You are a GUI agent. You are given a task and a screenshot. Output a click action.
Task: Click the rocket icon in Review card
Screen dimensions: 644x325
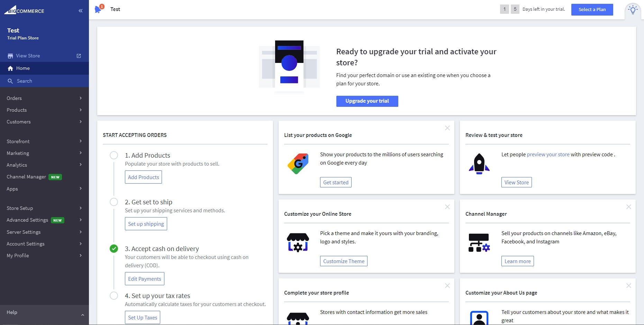point(479,164)
